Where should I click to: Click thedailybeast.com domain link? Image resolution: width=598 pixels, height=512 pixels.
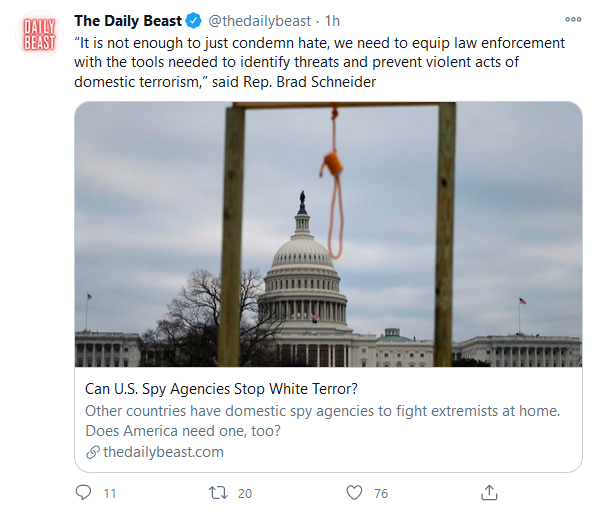tap(163, 452)
